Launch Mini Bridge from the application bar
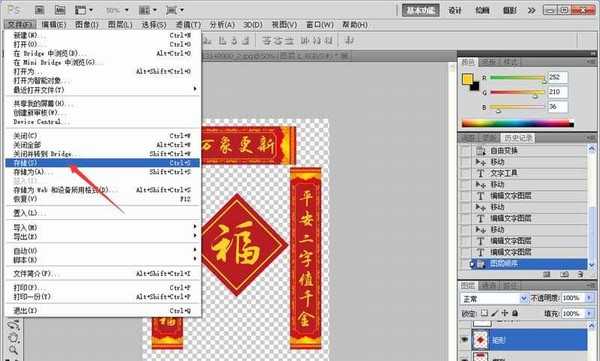This screenshot has width=600, height=361. click(60, 10)
